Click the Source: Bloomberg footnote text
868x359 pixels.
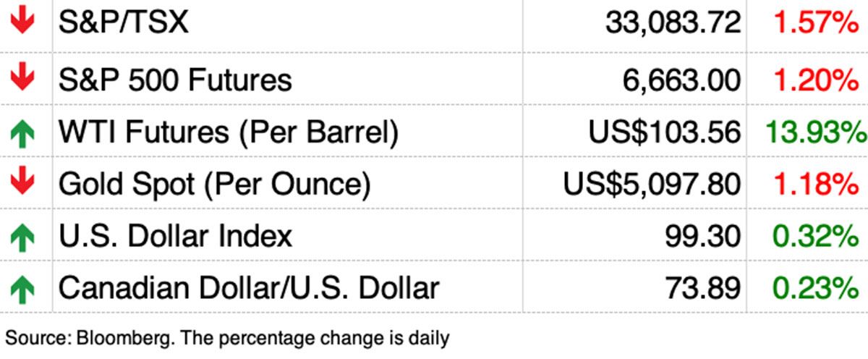pos(228,337)
